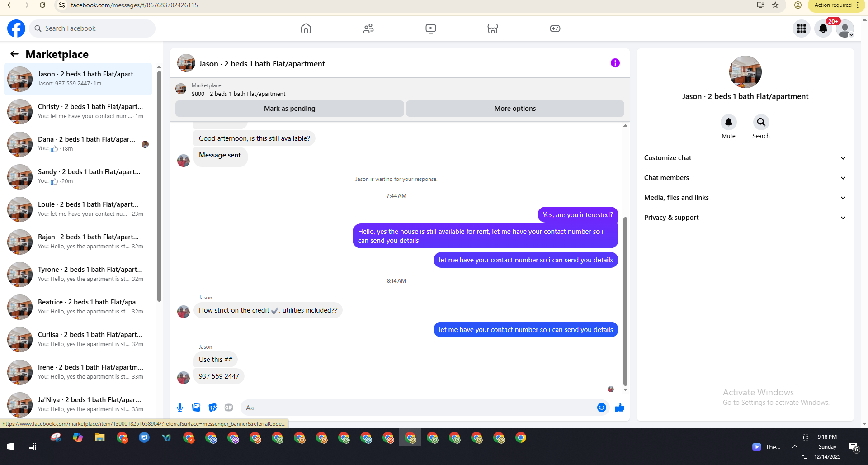Screen dimensions: 868x465
Task: Open the Home feed icon
Action: pyautogui.click(x=306, y=28)
